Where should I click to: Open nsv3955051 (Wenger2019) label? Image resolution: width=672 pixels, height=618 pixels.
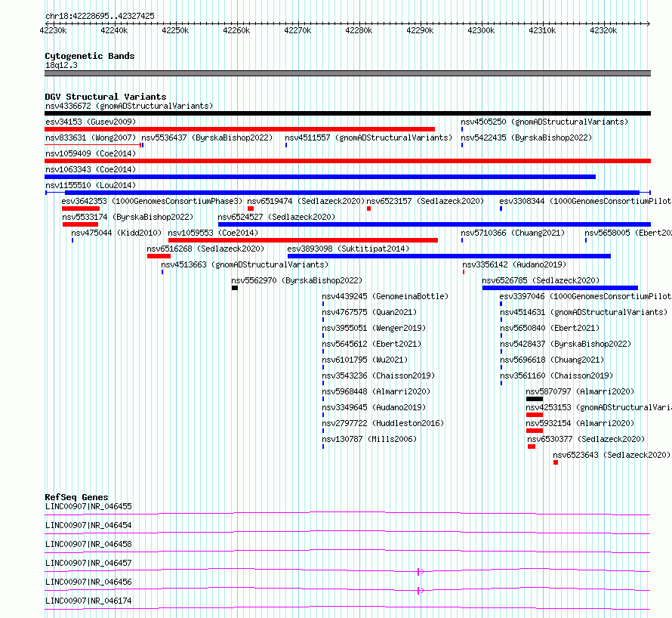point(375,328)
